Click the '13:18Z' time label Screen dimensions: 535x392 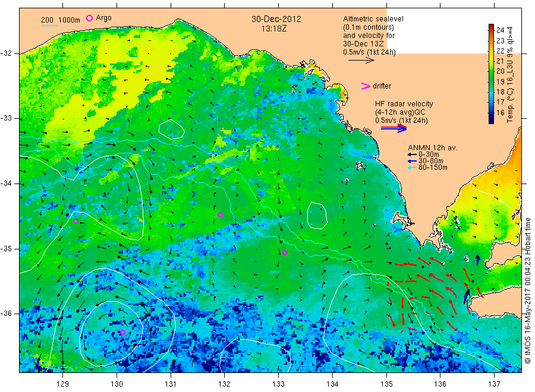(274, 29)
